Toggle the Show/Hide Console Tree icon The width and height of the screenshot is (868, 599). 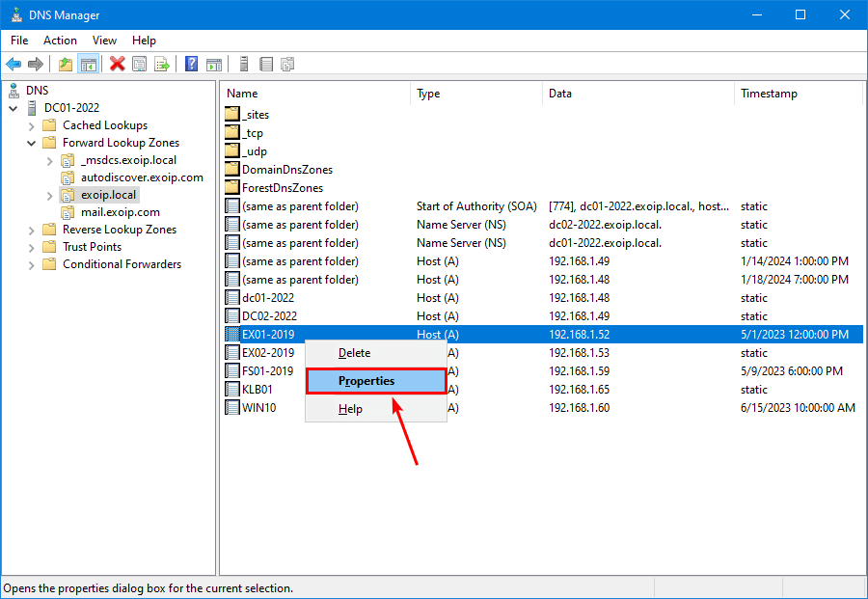(x=89, y=65)
